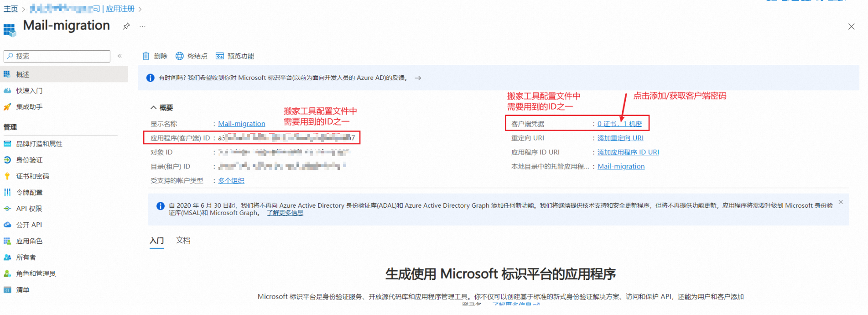The image size is (868, 315).
Task: Open the 0 证书, 1 机密 link
Action: (x=619, y=124)
